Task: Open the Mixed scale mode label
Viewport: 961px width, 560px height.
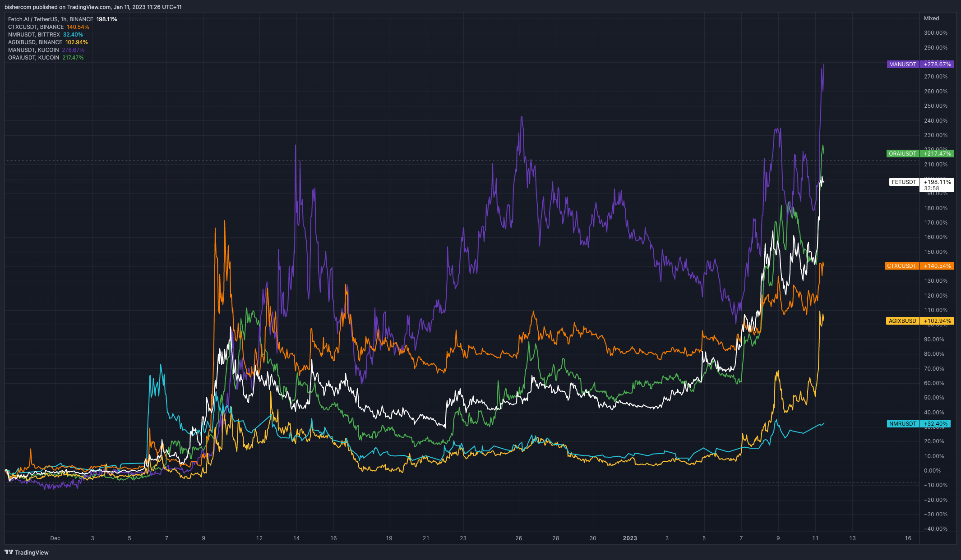Action: coord(931,18)
